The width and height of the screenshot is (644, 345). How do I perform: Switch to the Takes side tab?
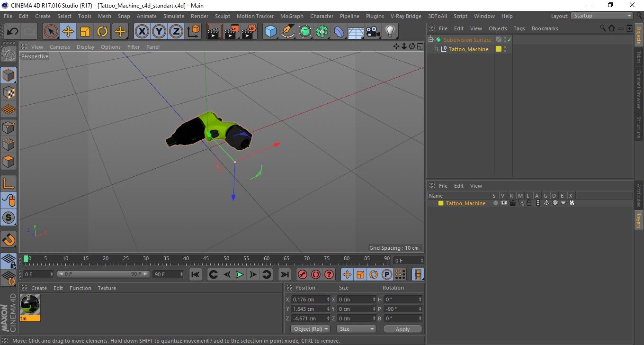pyautogui.click(x=638, y=56)
